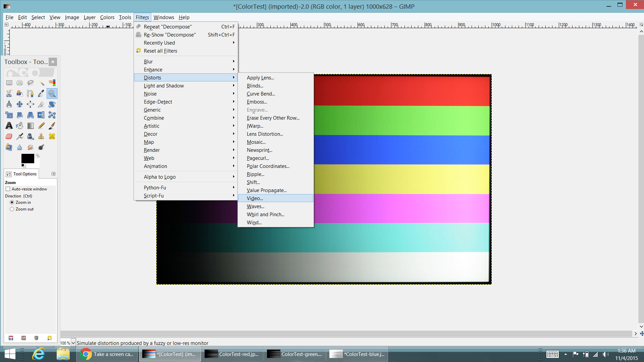Select the Airbrush tool
644x362 pixels.
[20, 136]
